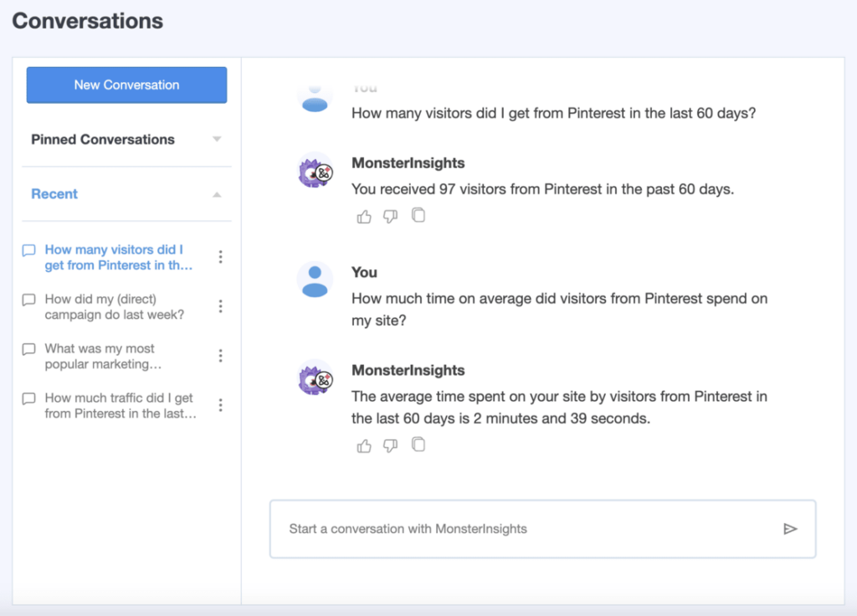Click the send message arrow

(790, 528)
